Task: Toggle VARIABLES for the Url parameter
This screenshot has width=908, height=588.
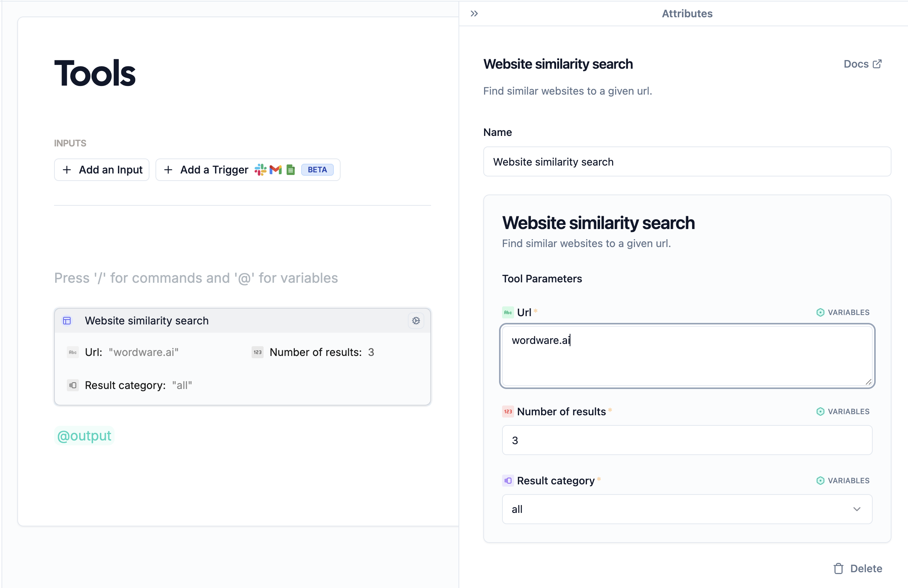Action: (843, 312)
